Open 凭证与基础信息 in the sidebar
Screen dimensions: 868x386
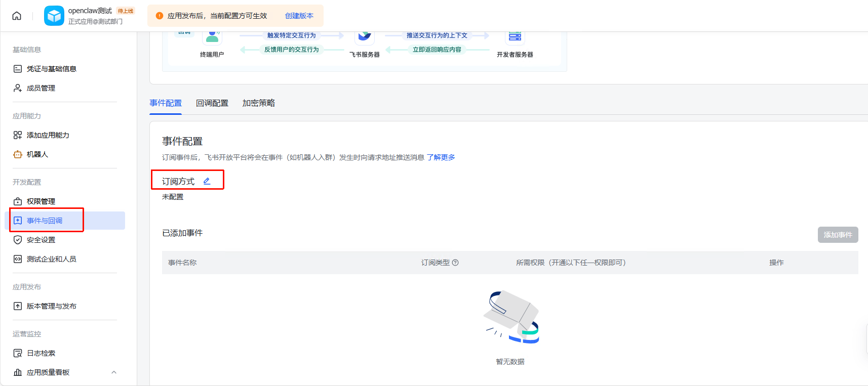pyautogui.click(x=51, y=69)
